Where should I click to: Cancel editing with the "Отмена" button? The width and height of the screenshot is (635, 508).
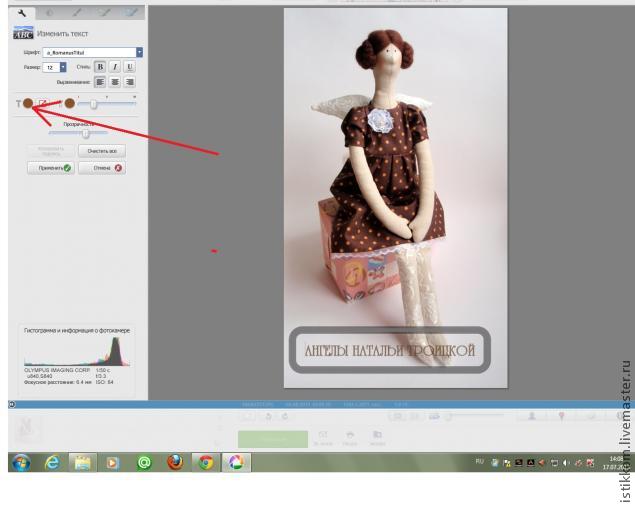102,168
